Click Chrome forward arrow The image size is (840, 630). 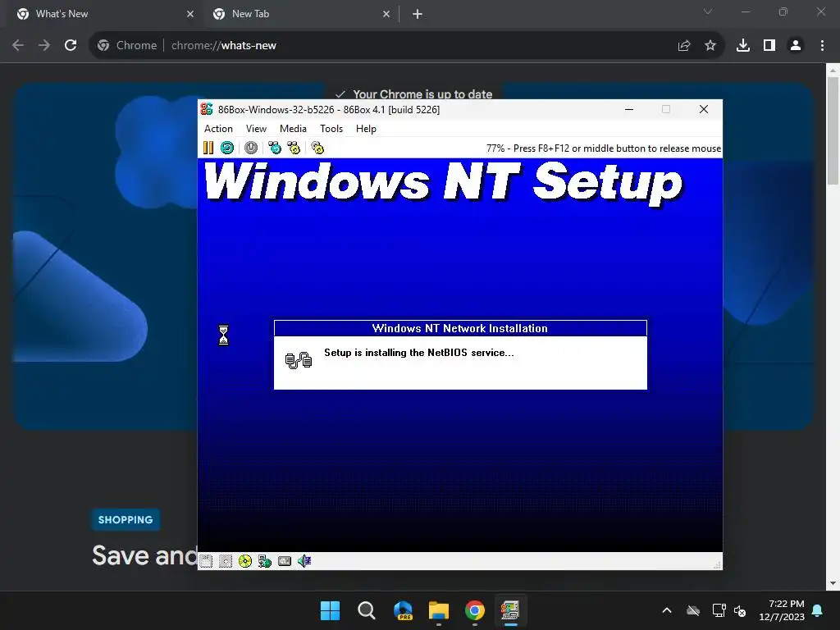click(x=44, y=45)
